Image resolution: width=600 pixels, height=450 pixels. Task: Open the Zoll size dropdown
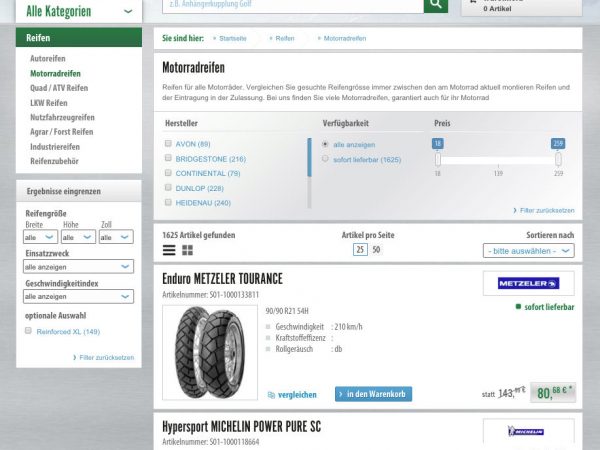[116, 237]
